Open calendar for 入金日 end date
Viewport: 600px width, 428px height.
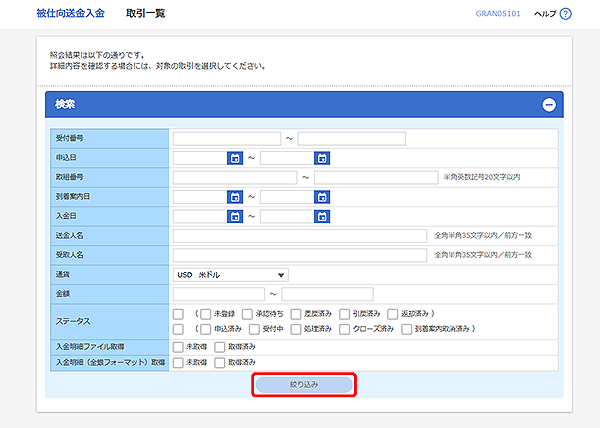point(322,216)
